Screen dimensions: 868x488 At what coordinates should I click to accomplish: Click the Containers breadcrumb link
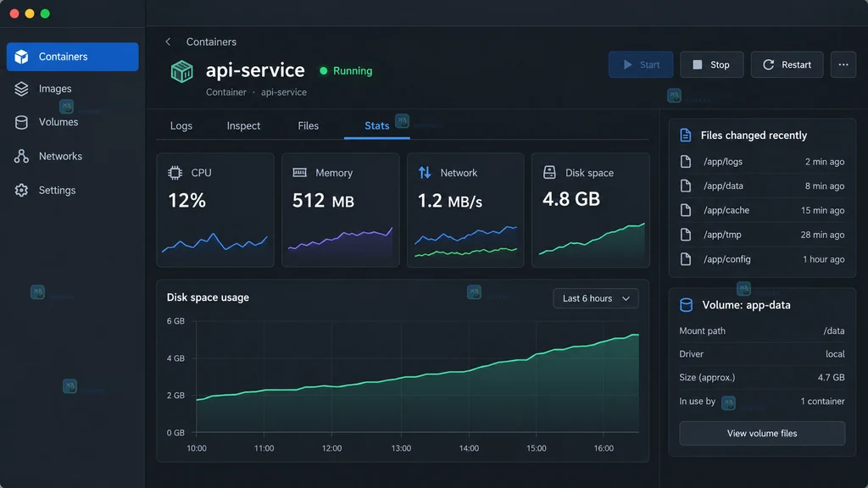click(211, 42)
